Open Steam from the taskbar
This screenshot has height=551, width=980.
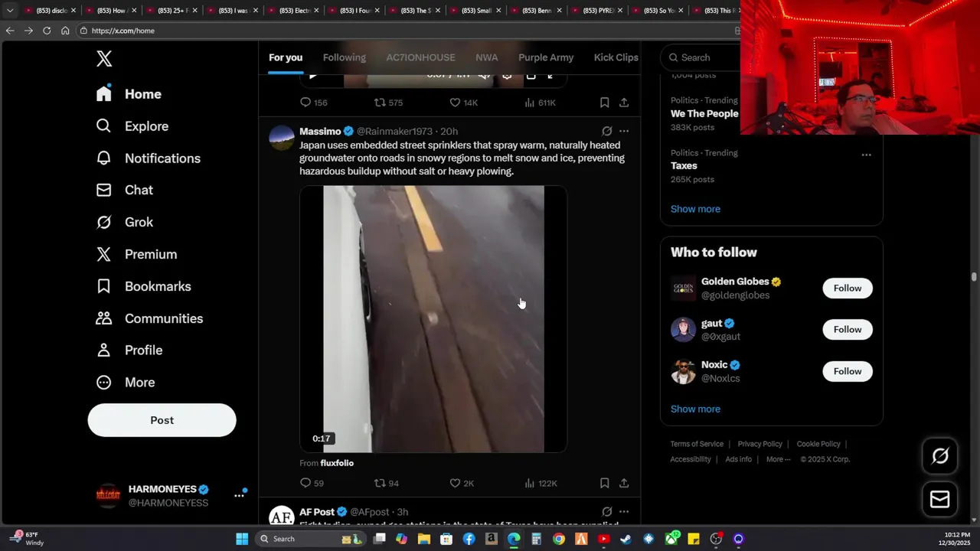[626, 539]
